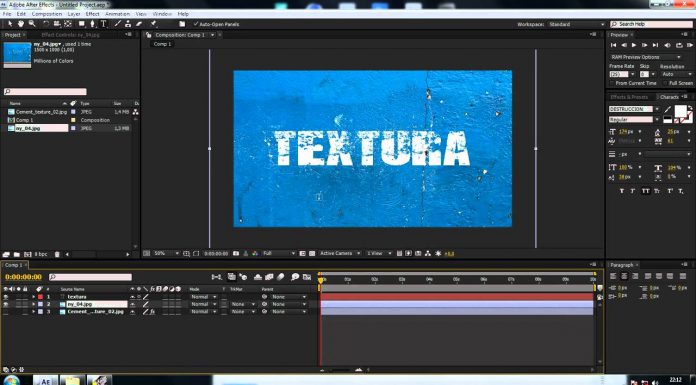Switch to Effects & Presets tab
The height and width of the screenshot is (385, 696).
pyautogui.click(x=629, y=97)
